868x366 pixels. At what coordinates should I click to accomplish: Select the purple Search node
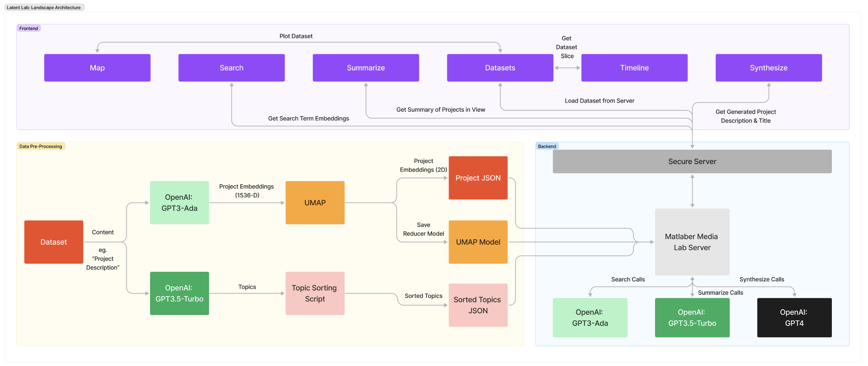pos(231,68)
